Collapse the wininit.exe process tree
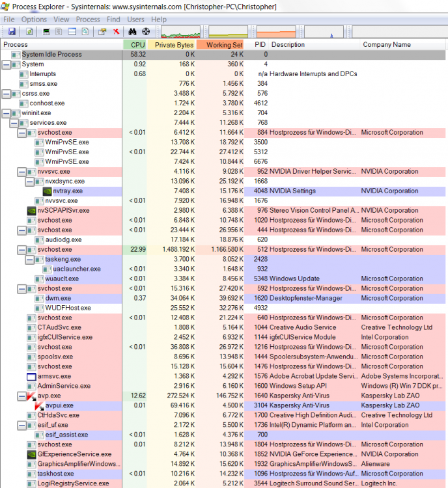The image size is (448, 488). [x=7, y=113]
